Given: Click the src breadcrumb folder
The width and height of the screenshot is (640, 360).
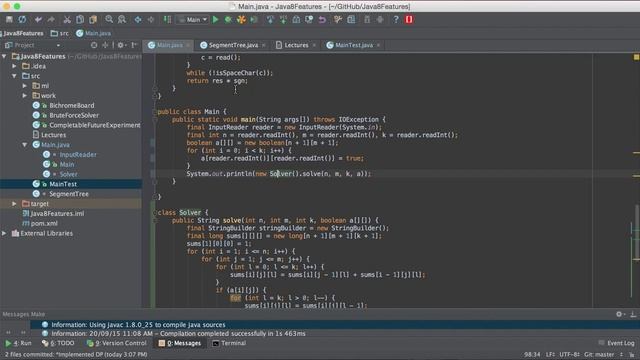Looking at the screenshot, I should pyautogui.click(x=60, y=33).
